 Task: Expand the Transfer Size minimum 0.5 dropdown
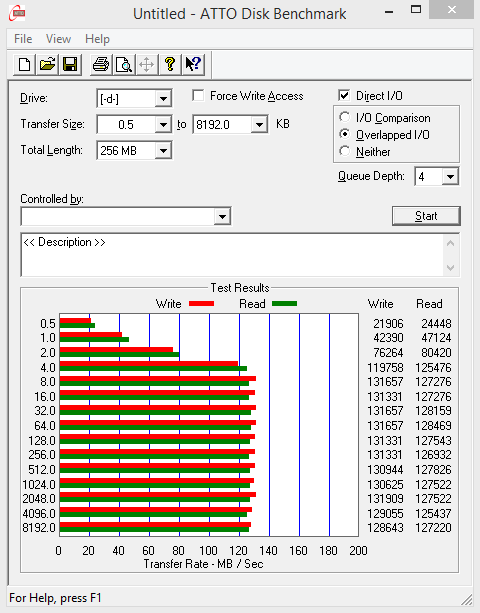click(163, 125)
